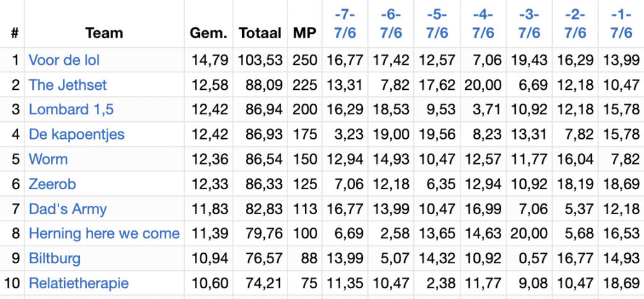Select the Gem. column header
644x299 pixels.
pyautogui.click(x=209, y=33)
